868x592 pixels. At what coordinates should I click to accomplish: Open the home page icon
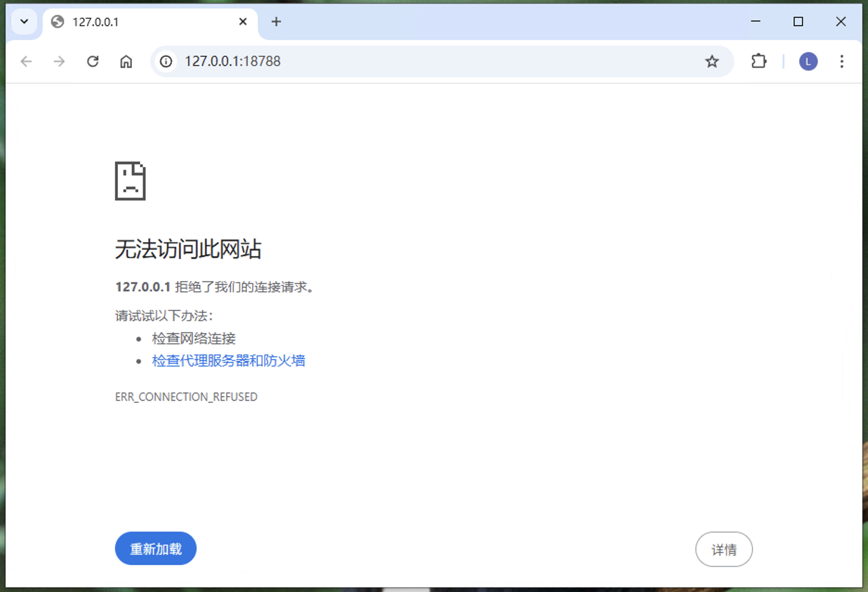pyautogui.click(x=126, y=61)
